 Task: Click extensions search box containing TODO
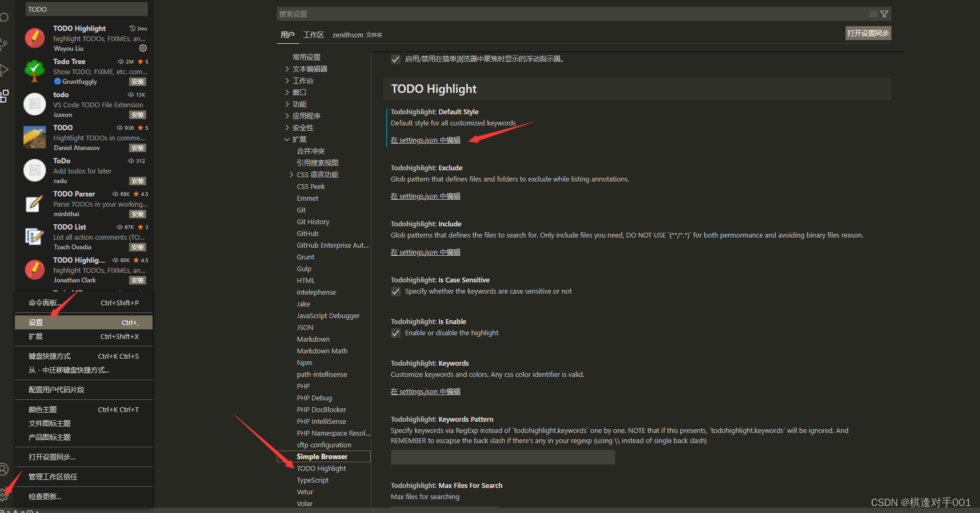(x=87, y=9)
